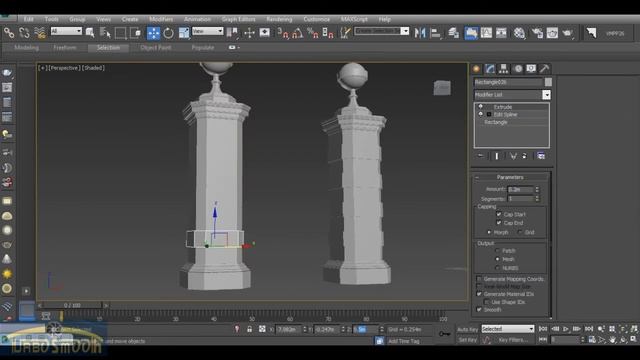Screen dimensions: 640x360
Task: Click the time slider 0/100 handle
Action: 72,305
